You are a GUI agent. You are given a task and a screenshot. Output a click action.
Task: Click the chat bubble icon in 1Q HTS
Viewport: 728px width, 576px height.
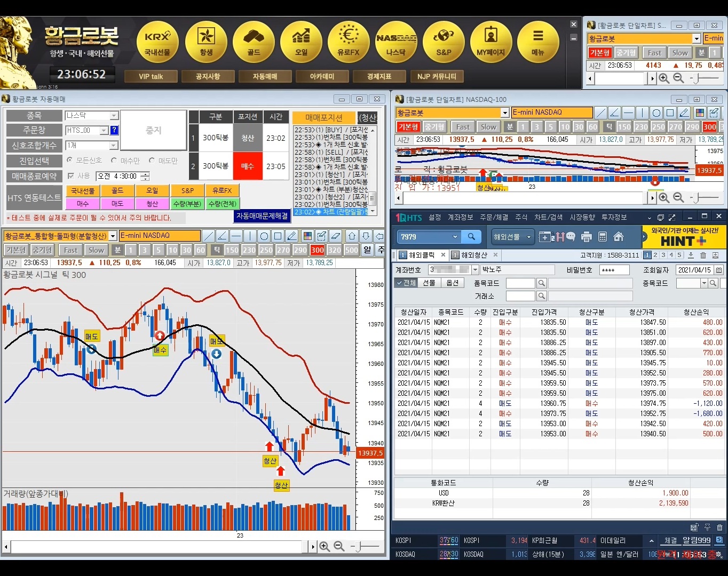click(571, 237)
